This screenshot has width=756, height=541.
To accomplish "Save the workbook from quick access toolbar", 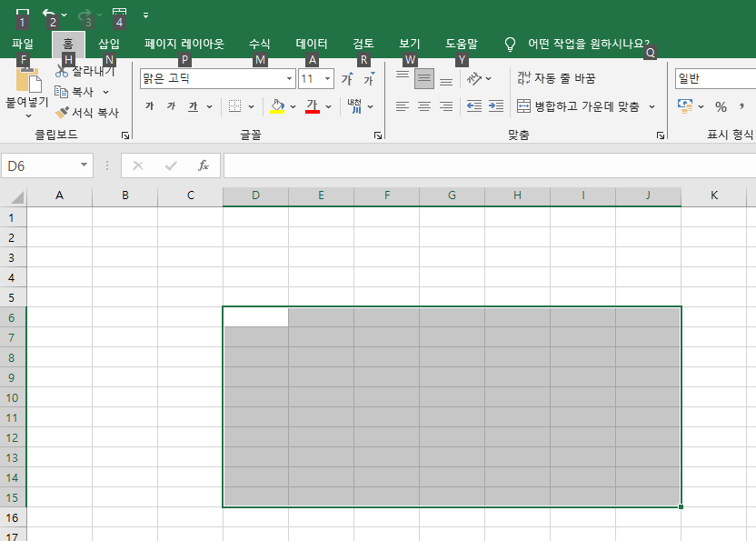I will coord(22,15).
